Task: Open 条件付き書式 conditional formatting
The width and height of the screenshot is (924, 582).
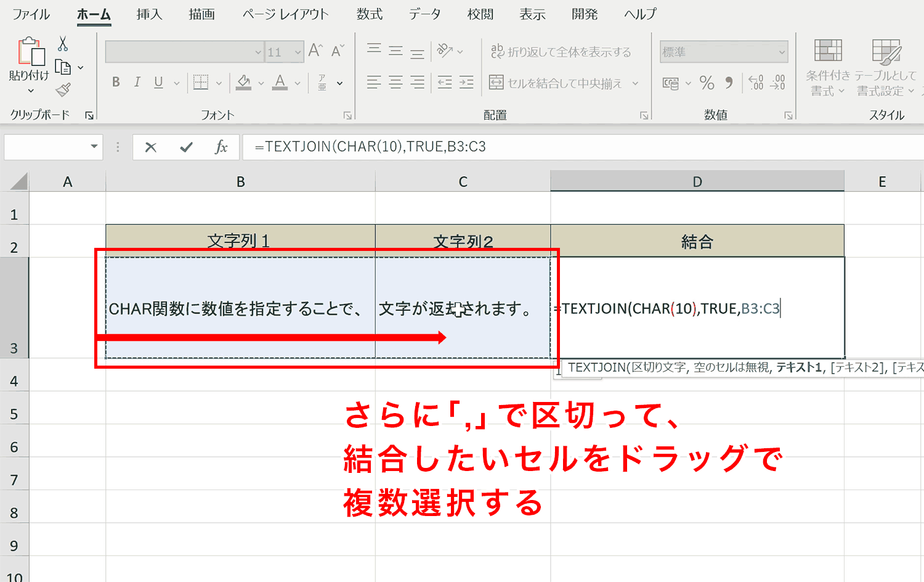Action: coord(827,67)
